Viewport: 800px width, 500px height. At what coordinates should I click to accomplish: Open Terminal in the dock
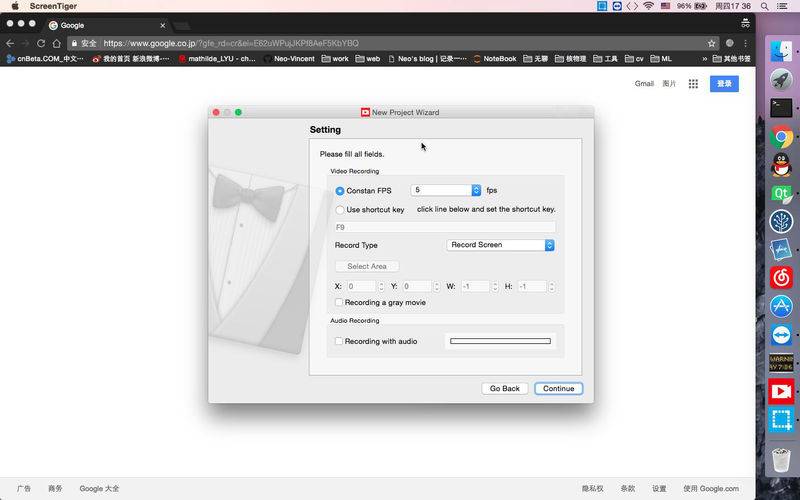[781, 108]
